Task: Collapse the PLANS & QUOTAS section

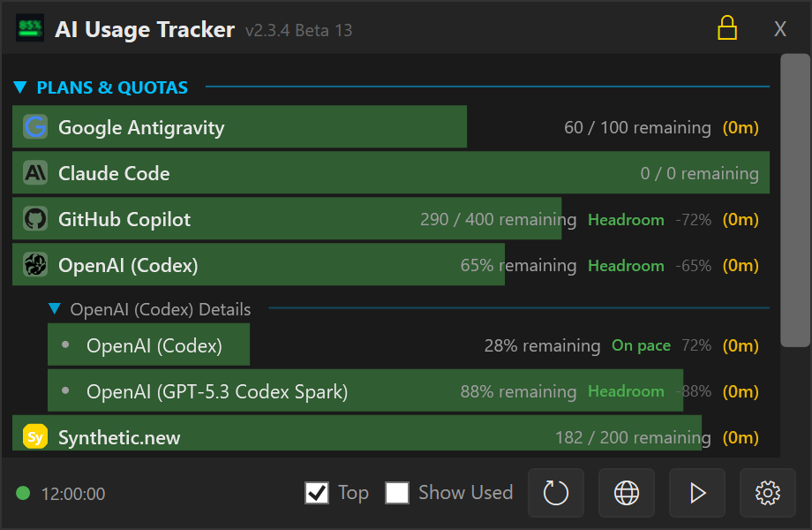Action: pyautogui.click(x=20, y=87)
